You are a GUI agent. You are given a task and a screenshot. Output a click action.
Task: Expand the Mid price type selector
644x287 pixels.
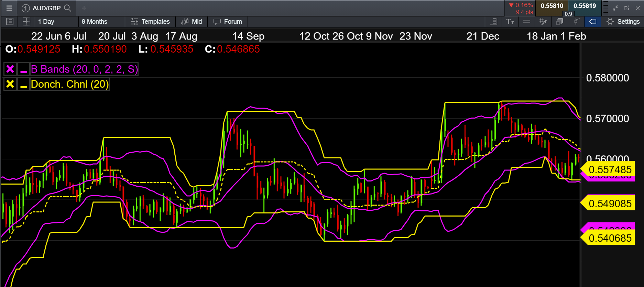(192, 22)
